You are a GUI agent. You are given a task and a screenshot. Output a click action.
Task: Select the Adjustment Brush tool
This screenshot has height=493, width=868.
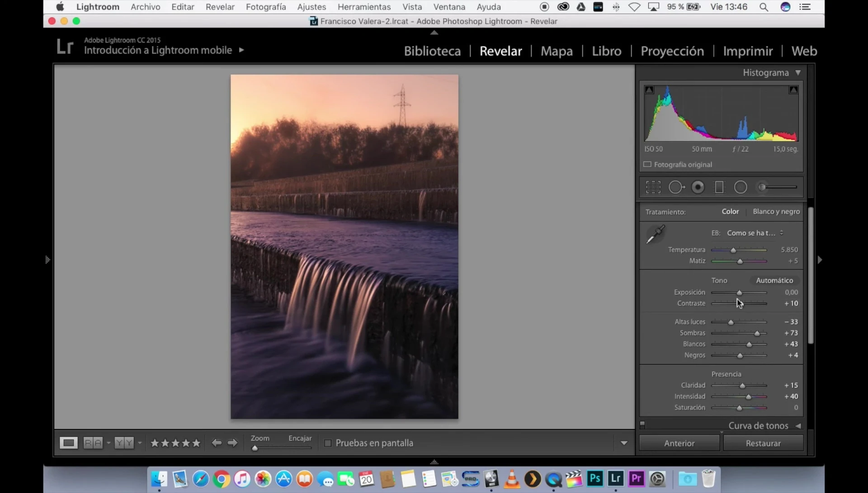(777, 187)
